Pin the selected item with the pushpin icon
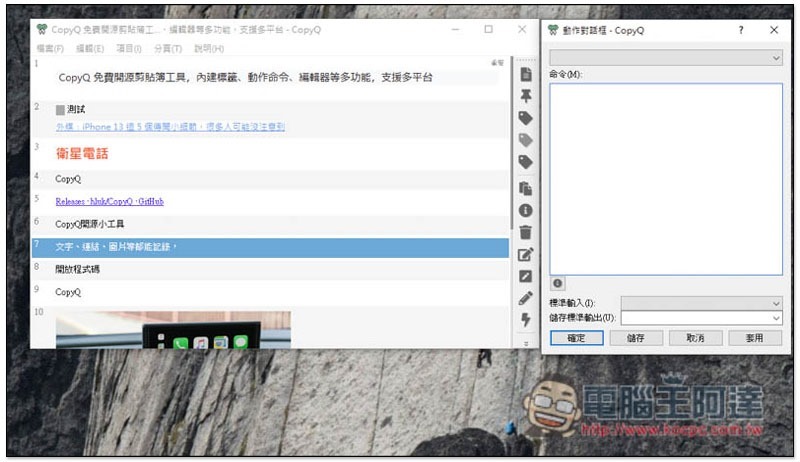The image size is (800, 462). [x=526, y=96]
